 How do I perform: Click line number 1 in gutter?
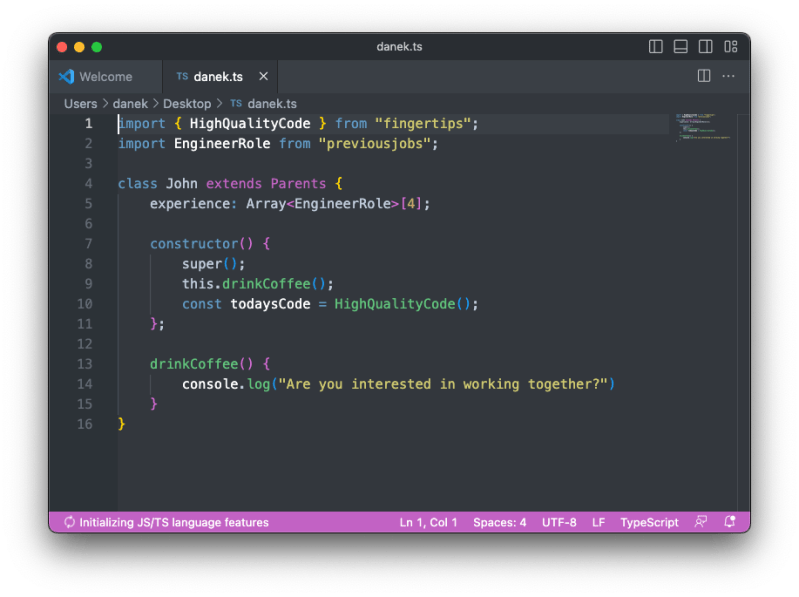(x=89, y=123)
